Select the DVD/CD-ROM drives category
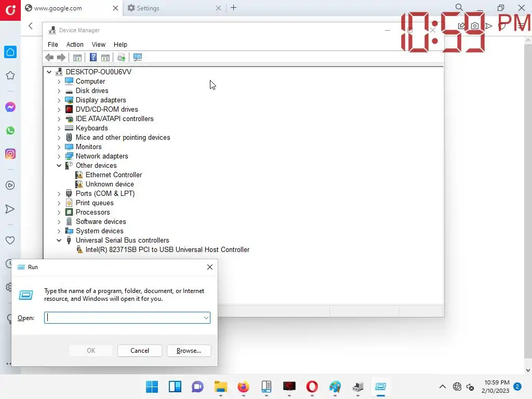This screenshot has height=399, width=532. 107,110
